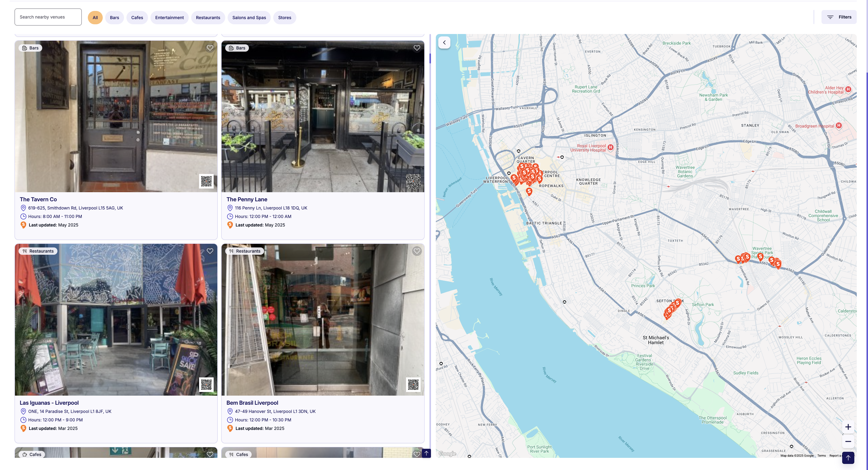Focus the Search nearby venues field
This screenshot has width=868, height=470.
point(48,17)
